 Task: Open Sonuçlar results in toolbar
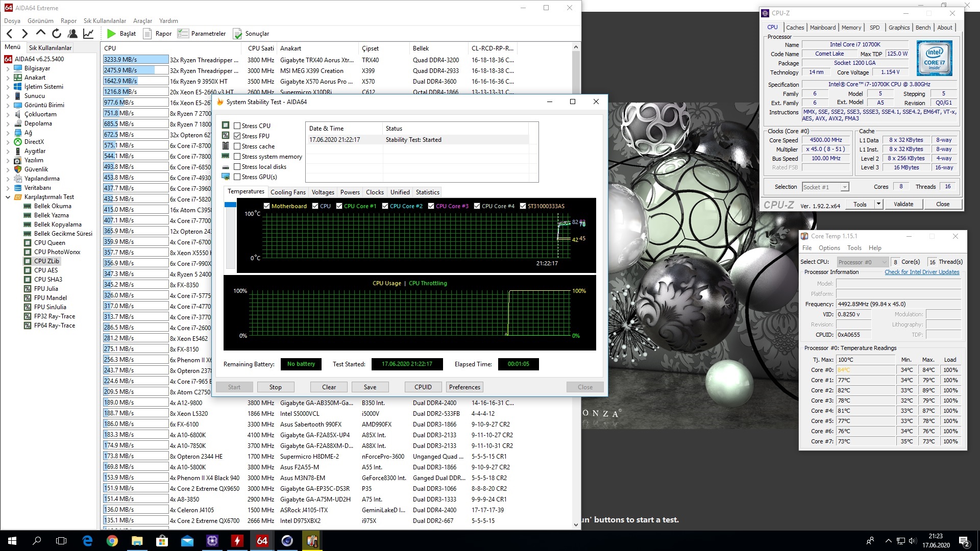pyautogui.click(x=251, y=34)
